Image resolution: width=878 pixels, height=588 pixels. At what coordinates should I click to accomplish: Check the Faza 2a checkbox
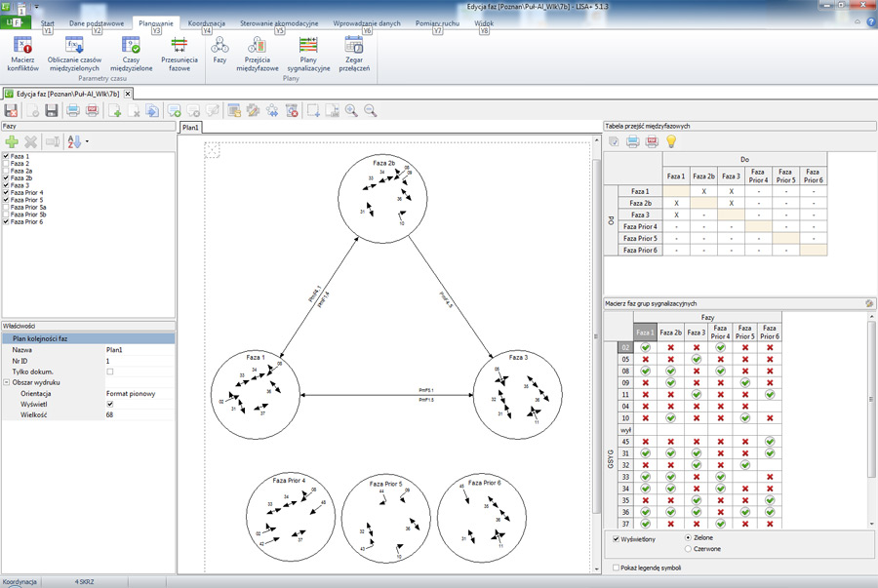coord(7,171)
